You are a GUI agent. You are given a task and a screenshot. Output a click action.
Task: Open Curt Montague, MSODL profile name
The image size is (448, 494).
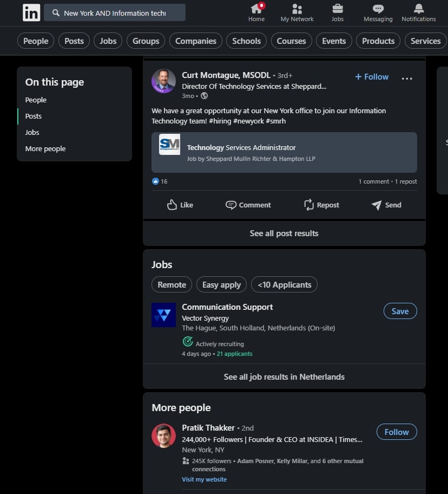tap(226, 75)
